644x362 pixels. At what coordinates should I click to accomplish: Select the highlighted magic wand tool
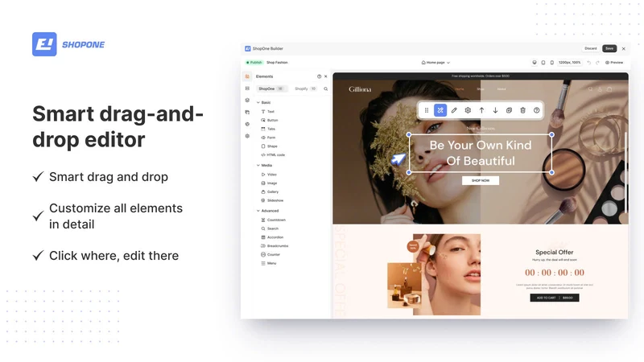[x=440, y=110]
